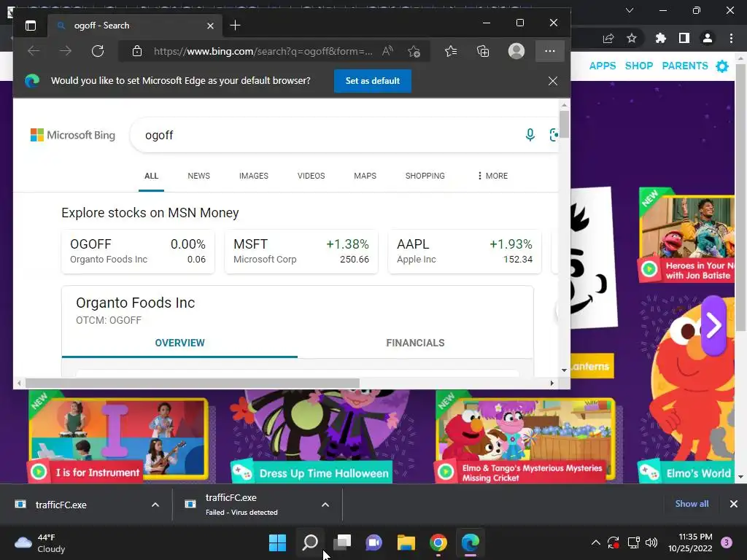Open Edge Settings and more menu
747x560 pixels.
pos(550,51)
